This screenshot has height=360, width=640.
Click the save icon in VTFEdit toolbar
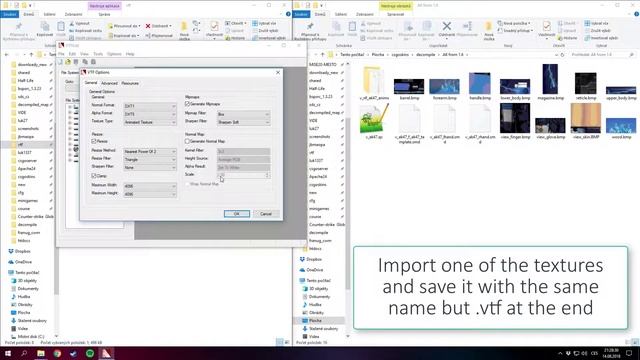pyautogui.click(x=76, y=62)
